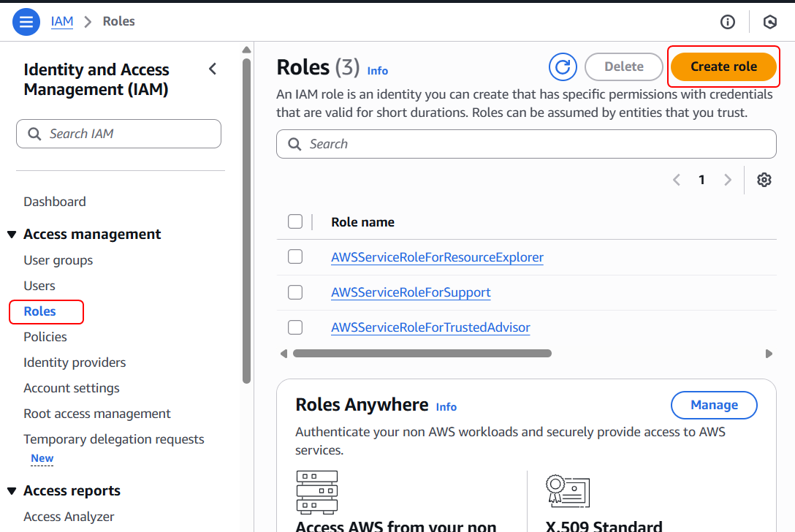This screenshot has width=795, height=532.
Task: Click the info circle icon in header
Action: point(727,22)
